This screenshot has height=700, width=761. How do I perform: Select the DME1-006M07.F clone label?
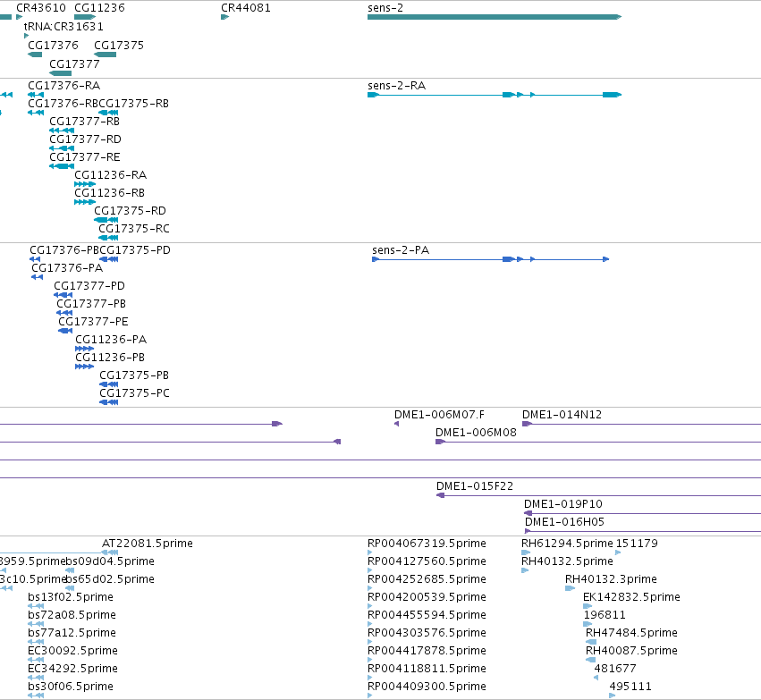[x=439, y=415]
